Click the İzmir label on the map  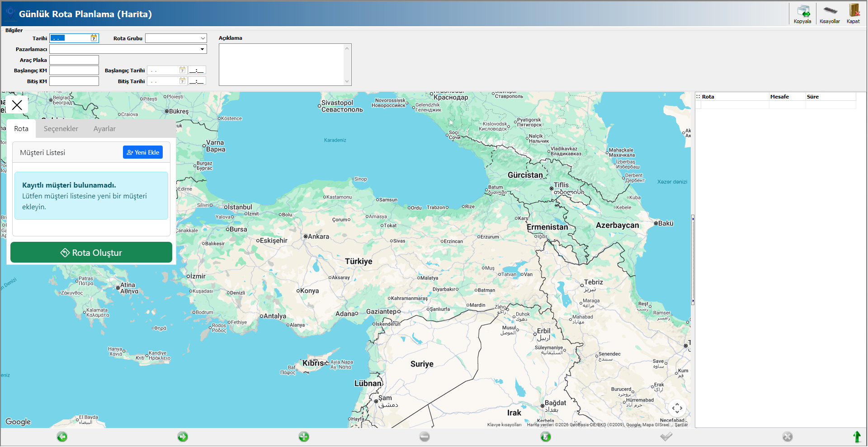pyautogui.click(x=198, y=276)
